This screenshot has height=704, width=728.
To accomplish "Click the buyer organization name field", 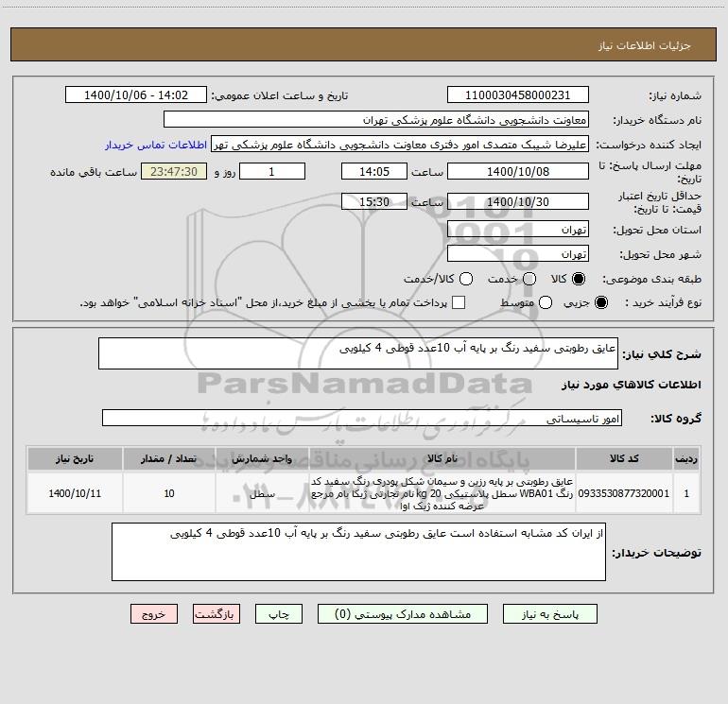I will [x=376, y=119].
